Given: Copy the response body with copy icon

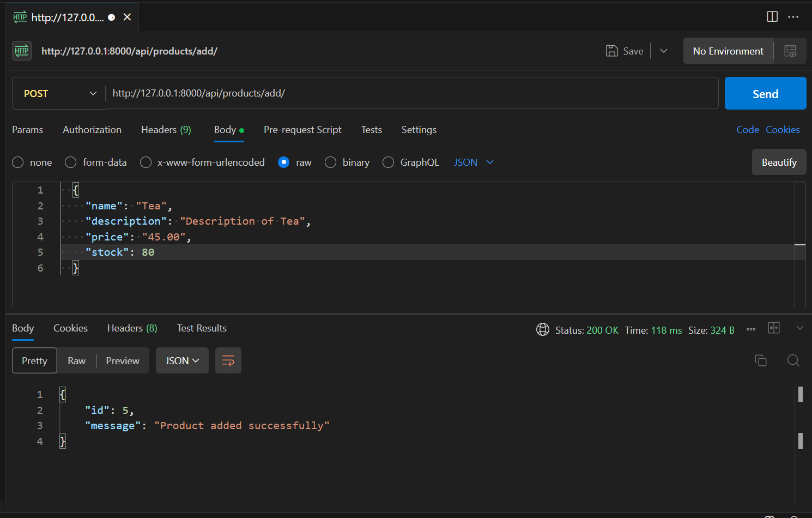Looking at the screenshot, I should coord(761,360).
